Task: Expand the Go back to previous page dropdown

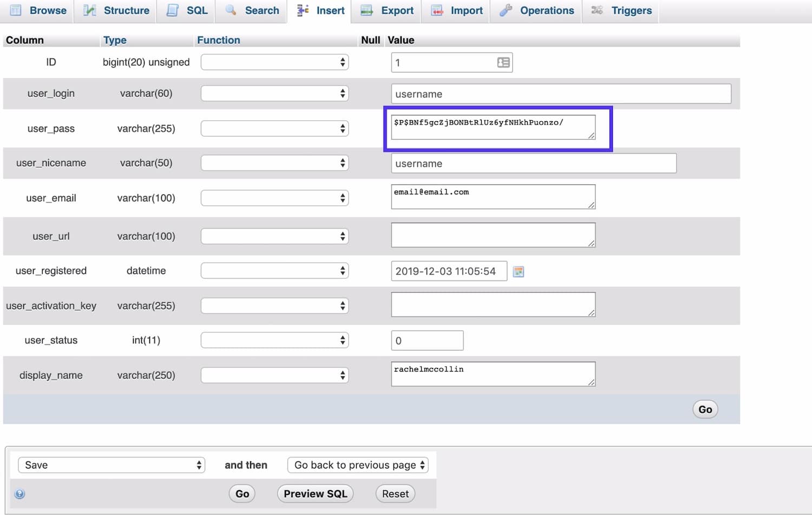Action: (357, 465)
